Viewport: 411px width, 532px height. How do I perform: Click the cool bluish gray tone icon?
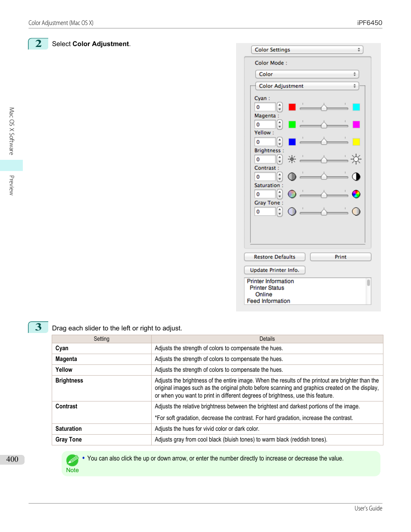292,212
